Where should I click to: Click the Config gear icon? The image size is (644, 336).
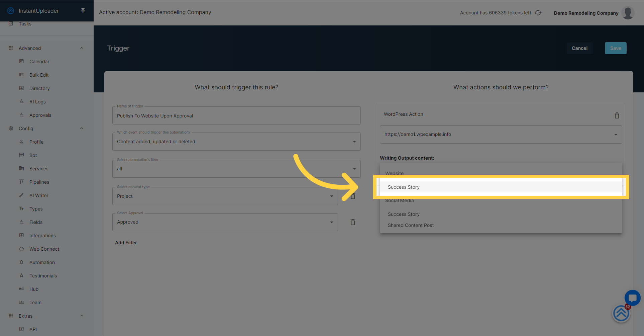(x=11, y=128)
